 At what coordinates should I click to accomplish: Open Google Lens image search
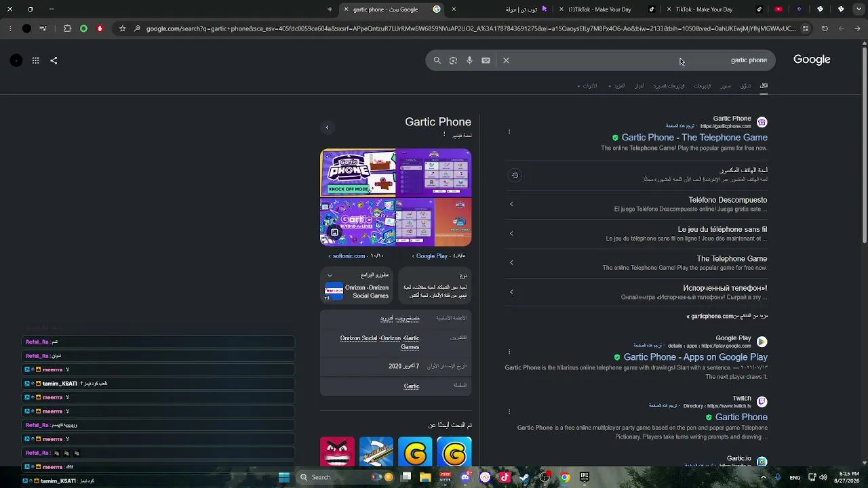453,60
